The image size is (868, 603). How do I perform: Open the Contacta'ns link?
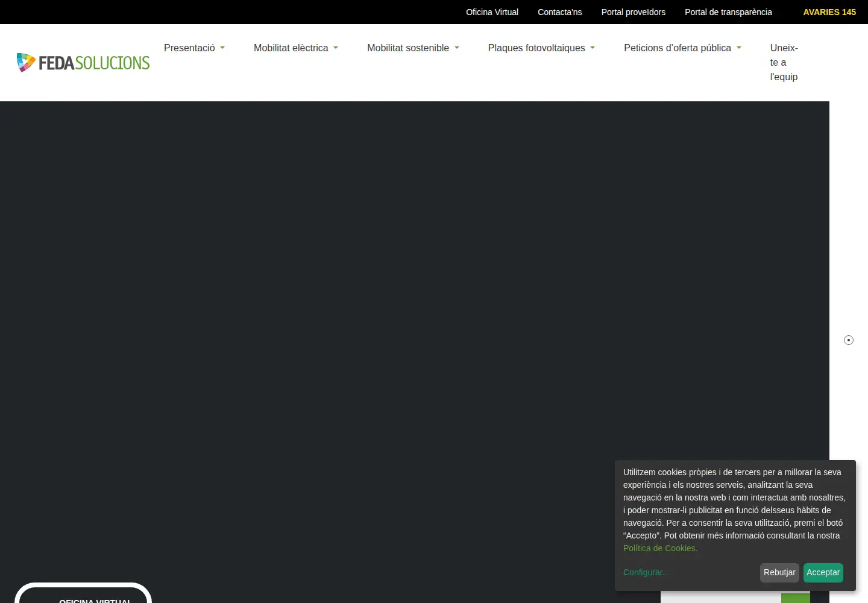(560, 12)
